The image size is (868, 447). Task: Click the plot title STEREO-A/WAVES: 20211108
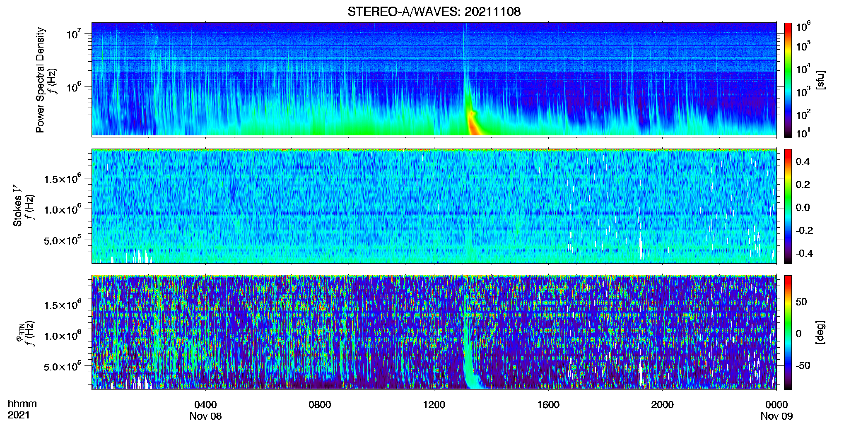[434, 12]
